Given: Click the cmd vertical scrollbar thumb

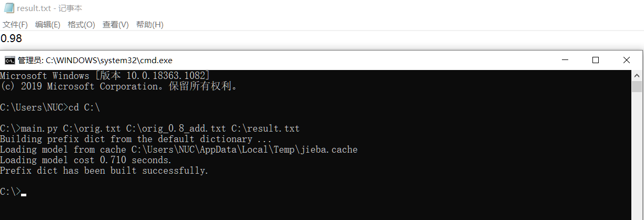Looking at the screenshot, I should pos(637,86).
